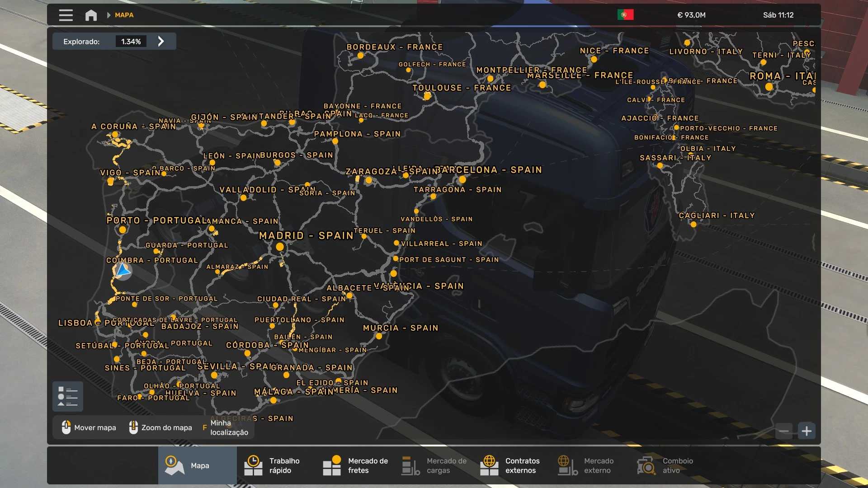
Task: Click the MAPA breadcrumb label
Action: 124,15
